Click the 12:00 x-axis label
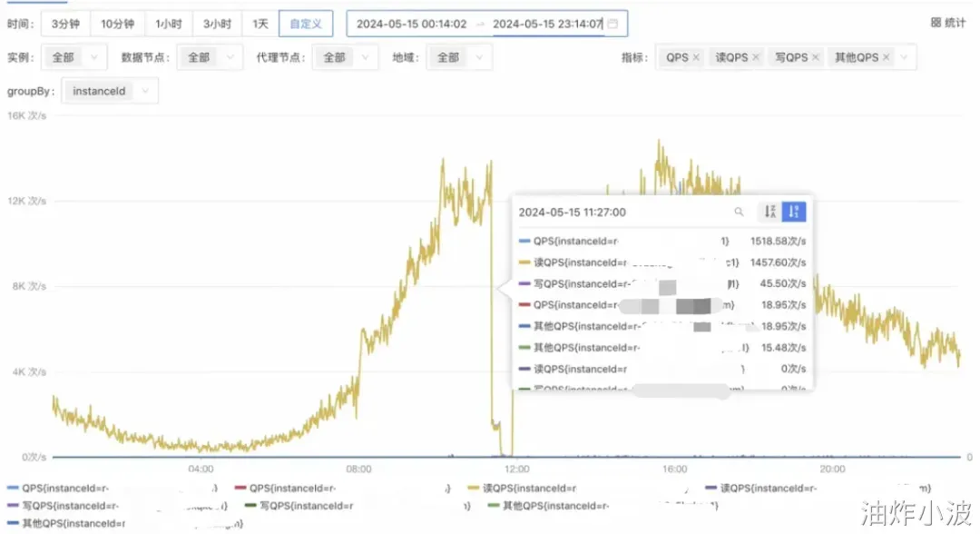Screen dimensions: 980x534 click(x=517, y=469)
